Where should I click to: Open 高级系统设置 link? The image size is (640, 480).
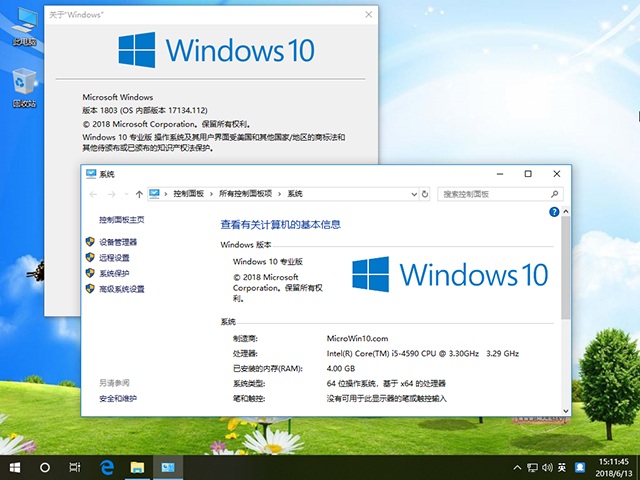point(122,289)
